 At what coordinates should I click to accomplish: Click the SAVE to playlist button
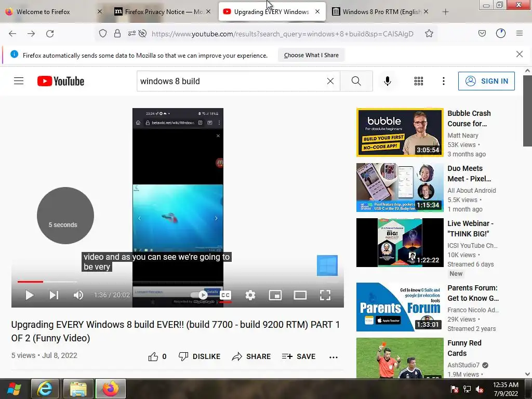pos(299,356)
